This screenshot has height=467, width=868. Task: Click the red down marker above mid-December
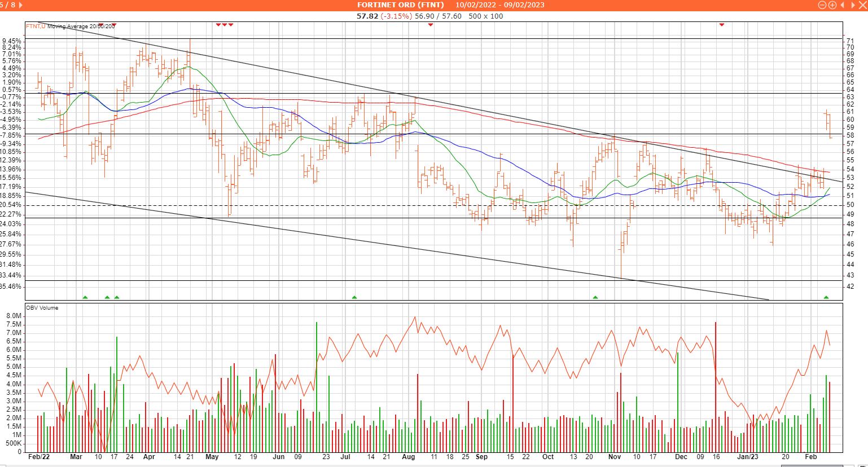(721, 25)
